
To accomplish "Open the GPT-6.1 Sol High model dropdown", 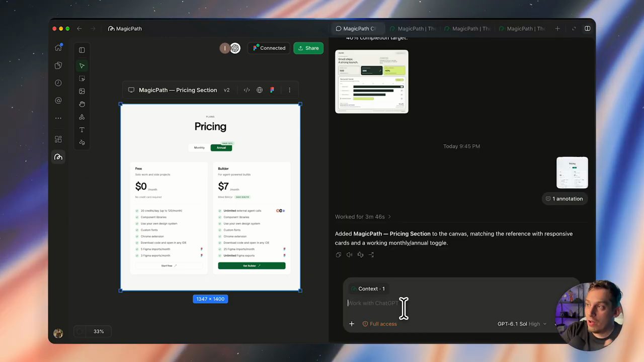I will [522, 324].
